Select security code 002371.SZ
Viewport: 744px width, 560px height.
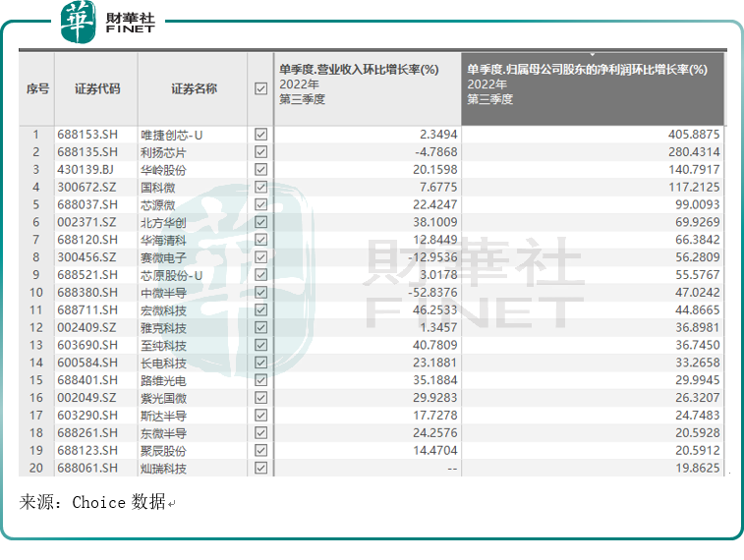[x=86, y=222]
